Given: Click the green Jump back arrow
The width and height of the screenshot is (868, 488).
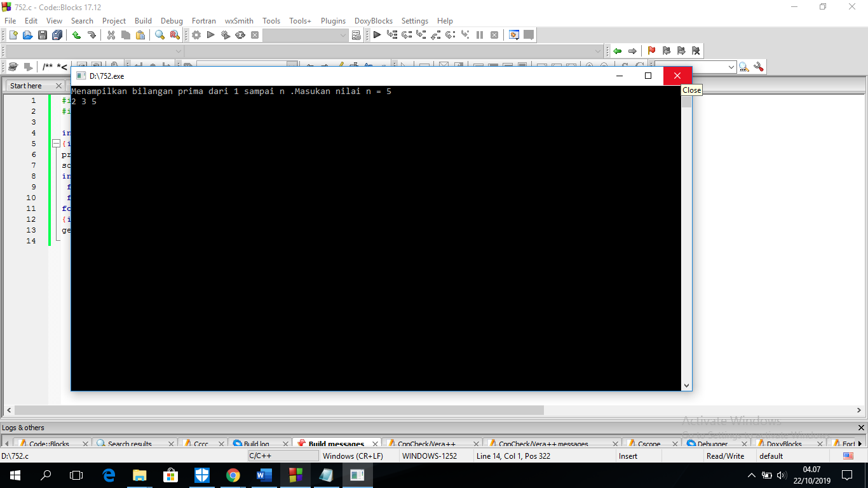Looking at the screenshot, I should click(617, 51).
